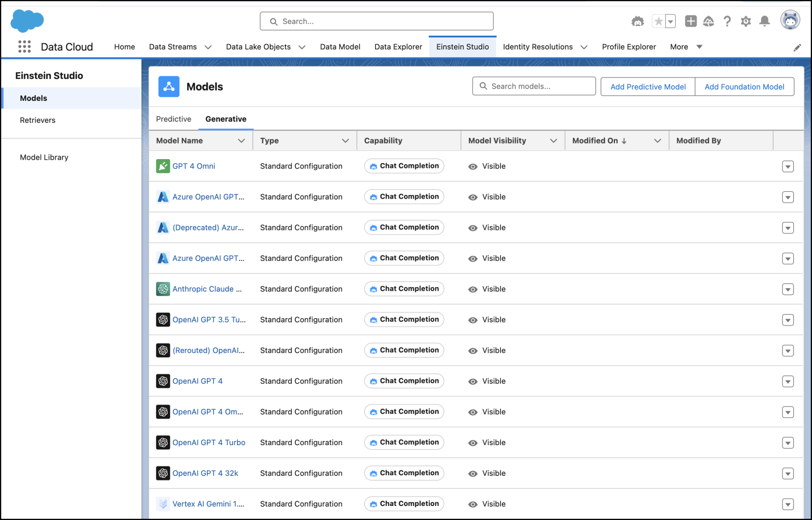Image resolution: width=812 pixels, height=520 pixels.
Task: Open the user profile avatar
Action: coord(790,20)
